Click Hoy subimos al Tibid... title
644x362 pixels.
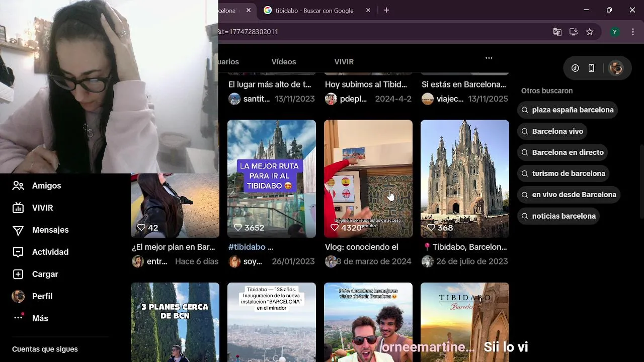[366, 84]
